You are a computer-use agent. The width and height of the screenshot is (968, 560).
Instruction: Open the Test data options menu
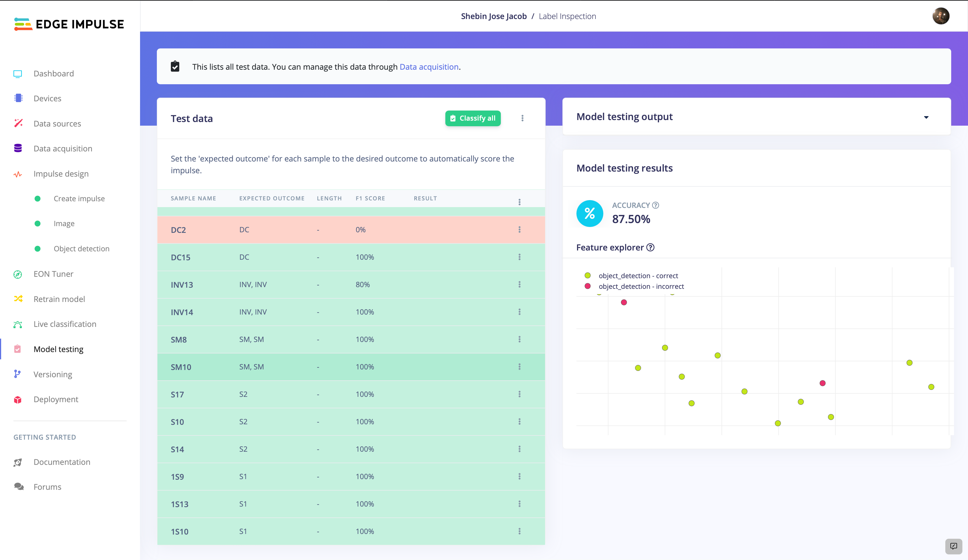click(522, 118)
